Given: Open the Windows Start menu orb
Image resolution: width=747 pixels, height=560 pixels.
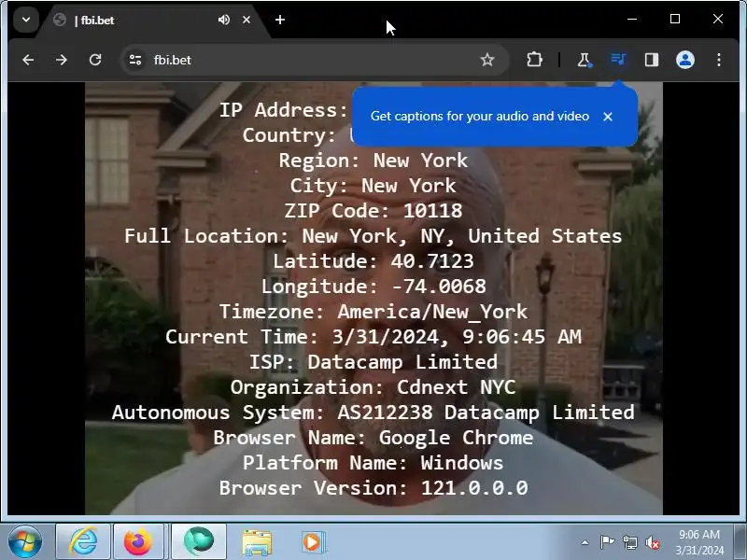Looking at the screenshot, I should [x=25, y=541].
